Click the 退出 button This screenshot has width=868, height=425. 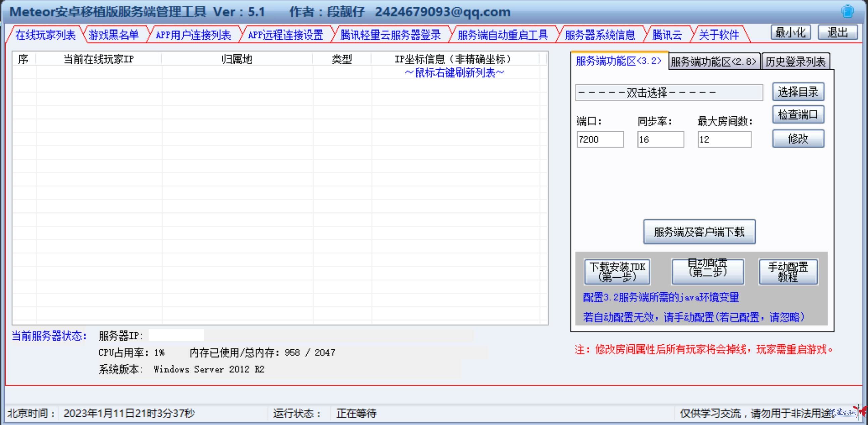[x=838, y=33]
